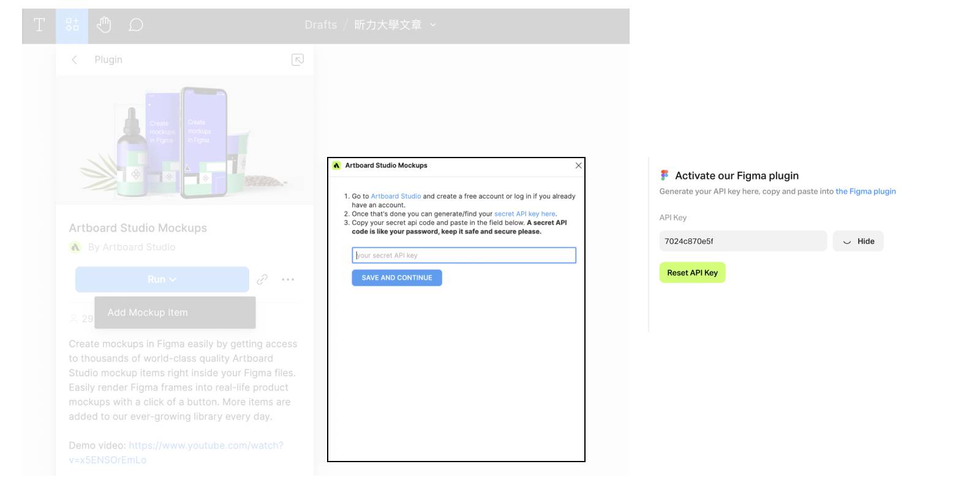Click the API Key value field
The height and width of the screenshot is (483, 980).
click(743, 241)
